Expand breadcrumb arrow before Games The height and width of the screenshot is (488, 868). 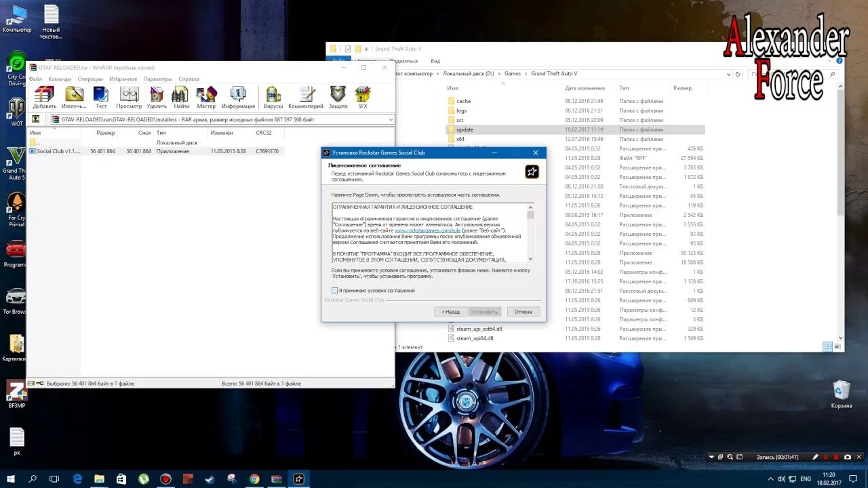(498, 74)
